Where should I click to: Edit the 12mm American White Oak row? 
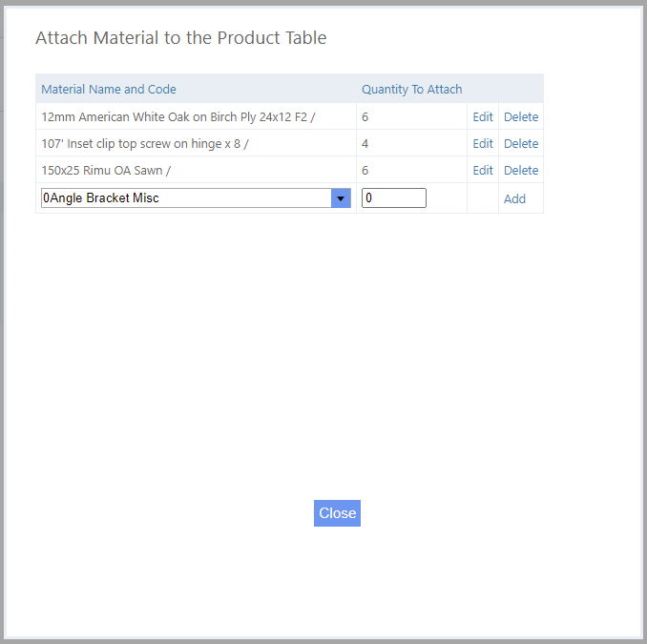(x=483, y=116)
